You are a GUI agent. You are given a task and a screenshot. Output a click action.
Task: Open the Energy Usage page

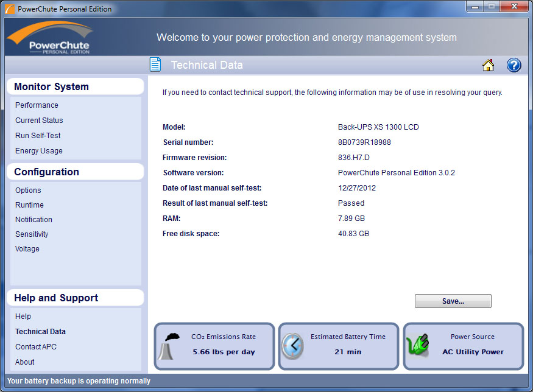click(x=39, y=151)
